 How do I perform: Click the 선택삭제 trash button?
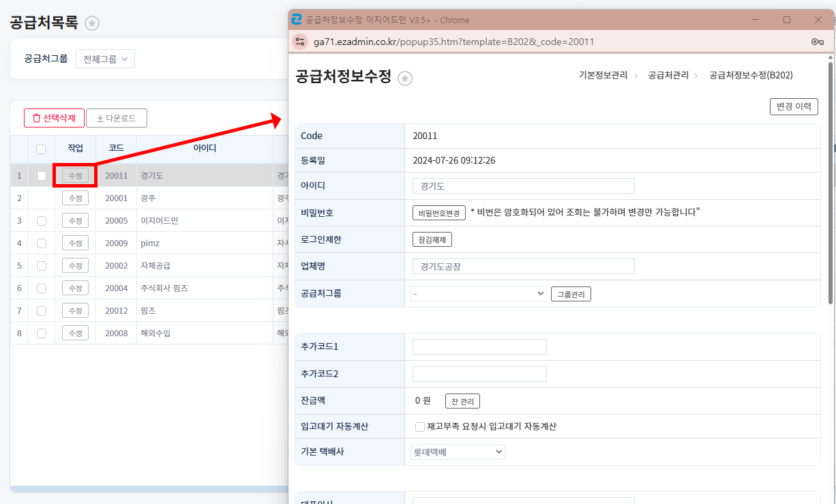[54, 118]
